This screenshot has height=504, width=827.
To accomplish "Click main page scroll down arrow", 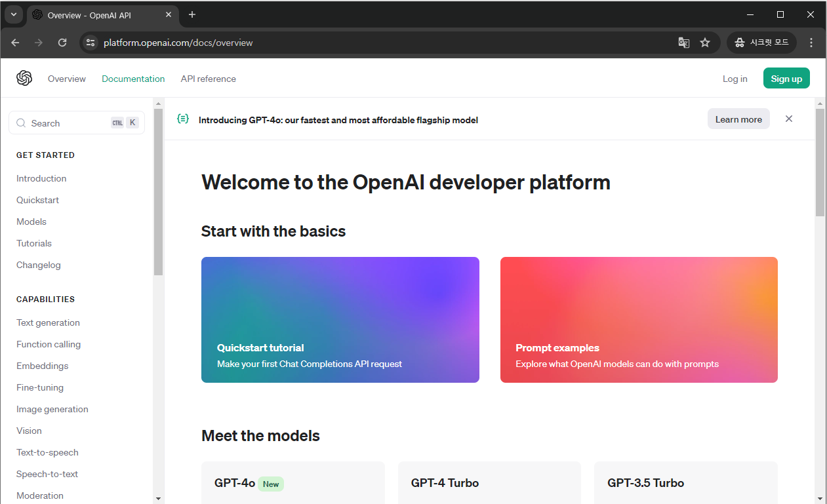I will point(820,498).
